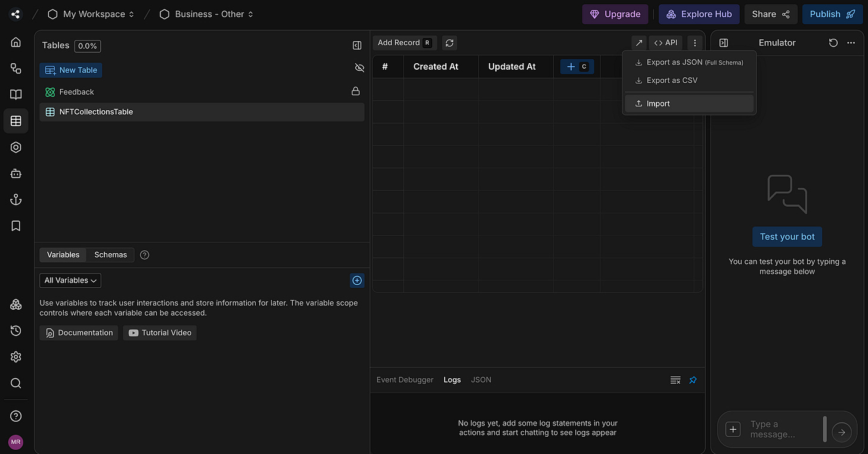Screen dimensions: 868x454
Task: Click the anchor Hooks icon in sidebar
Action: 16,200
